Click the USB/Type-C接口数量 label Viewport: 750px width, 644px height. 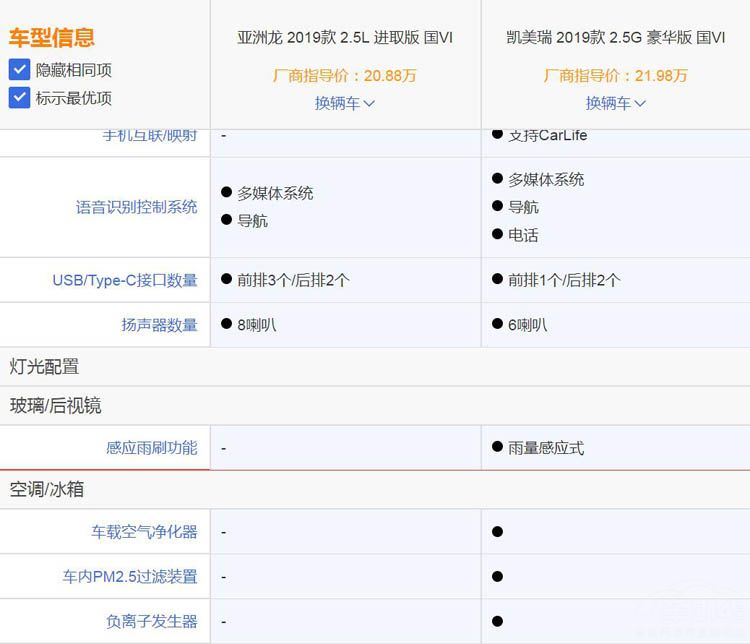coord(125,280)
